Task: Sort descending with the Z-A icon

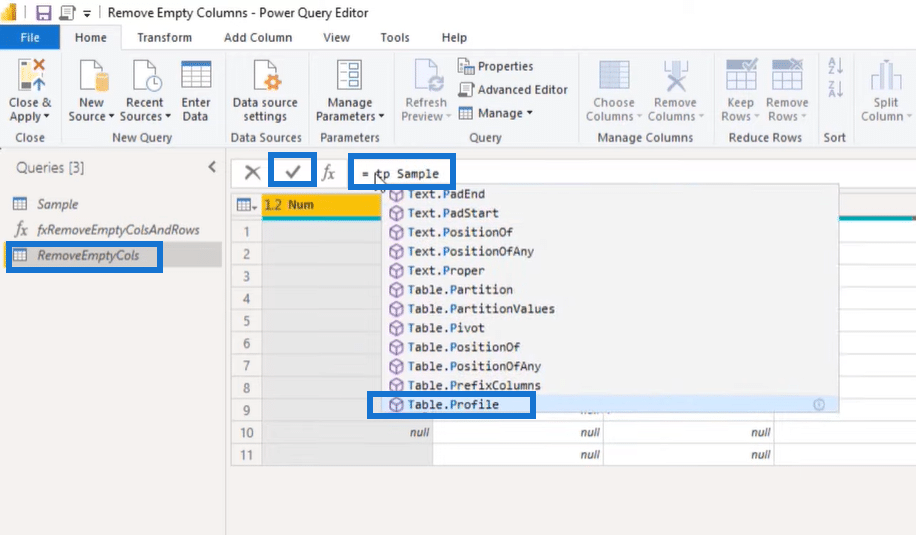Action: point(835,89)
